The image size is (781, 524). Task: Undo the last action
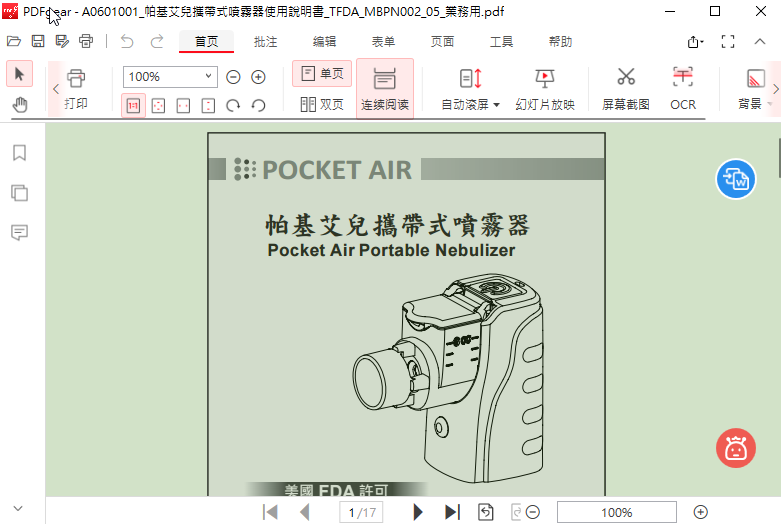tap(127, 41)
